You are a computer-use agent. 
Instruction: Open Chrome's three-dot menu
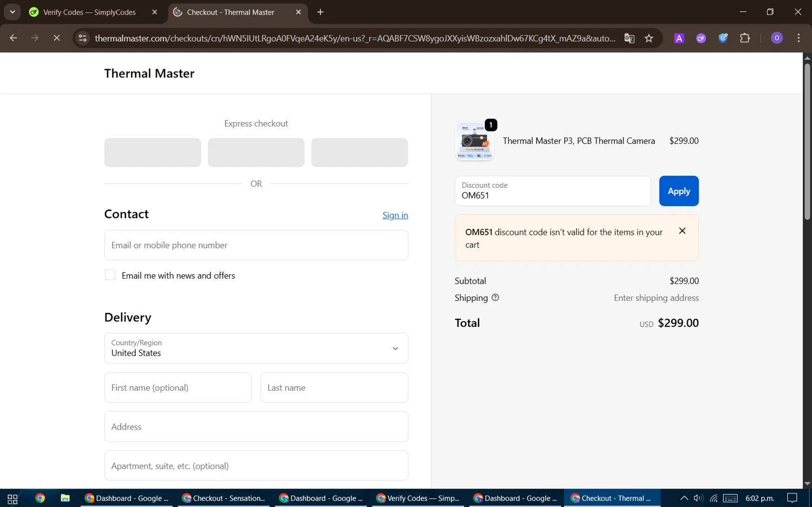point(798,38)
